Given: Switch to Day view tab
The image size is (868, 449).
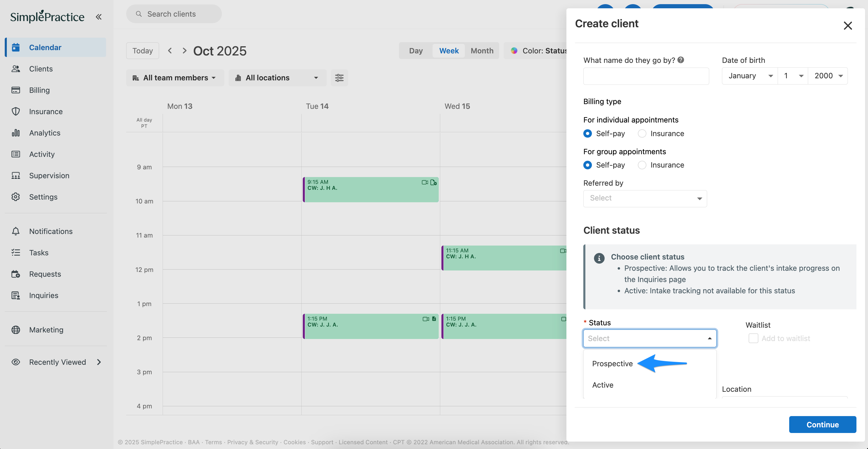Looking at the screenshot, I should pyautogui.click(x=416, y=51).
